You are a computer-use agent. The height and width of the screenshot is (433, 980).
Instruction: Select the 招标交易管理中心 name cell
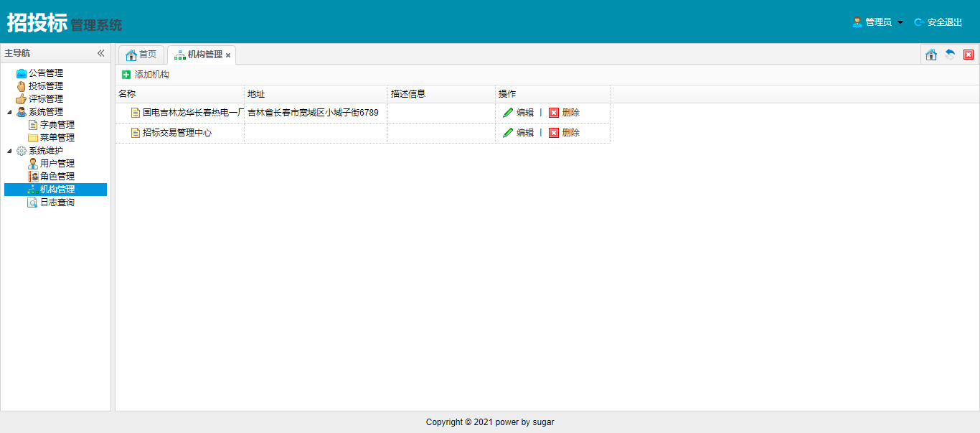click(x=180, y=133)
